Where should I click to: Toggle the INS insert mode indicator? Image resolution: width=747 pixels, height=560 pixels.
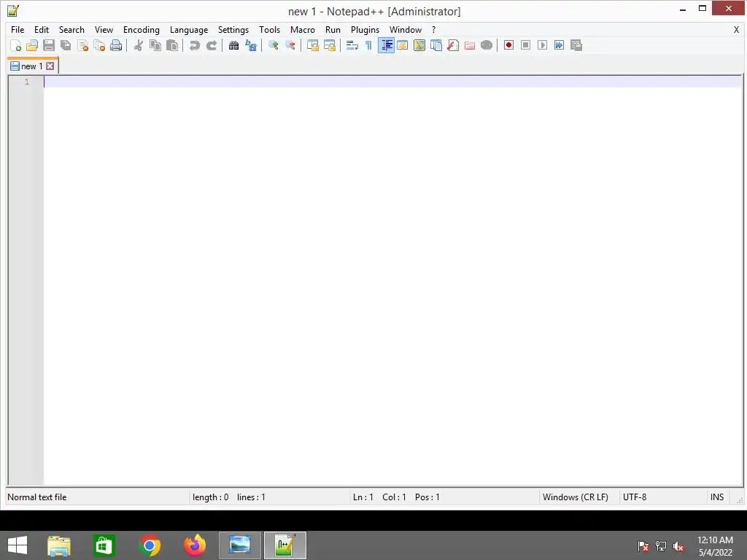point(717,497)
